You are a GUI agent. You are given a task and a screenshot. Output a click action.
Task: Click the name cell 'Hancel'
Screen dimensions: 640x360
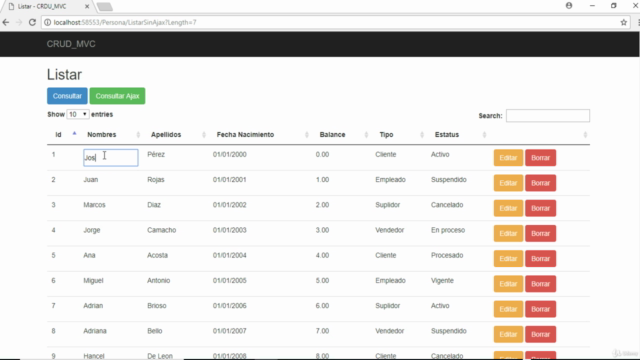click(94, 356)
